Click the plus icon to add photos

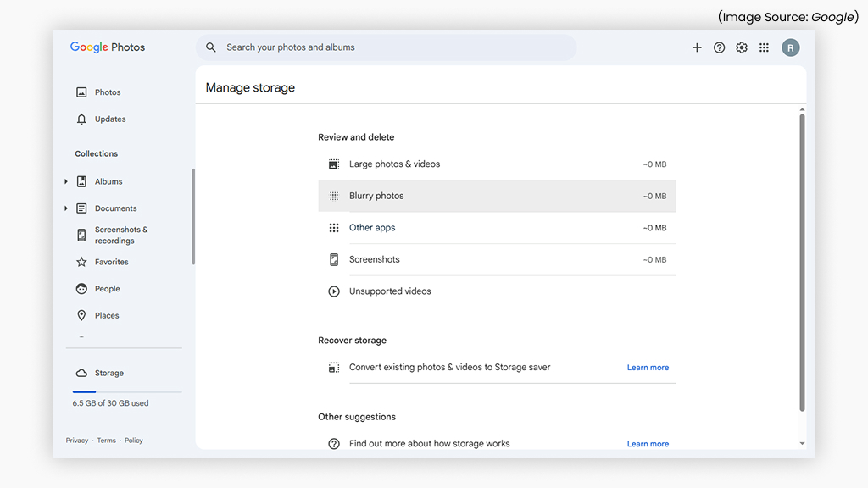tap(697, 47)
